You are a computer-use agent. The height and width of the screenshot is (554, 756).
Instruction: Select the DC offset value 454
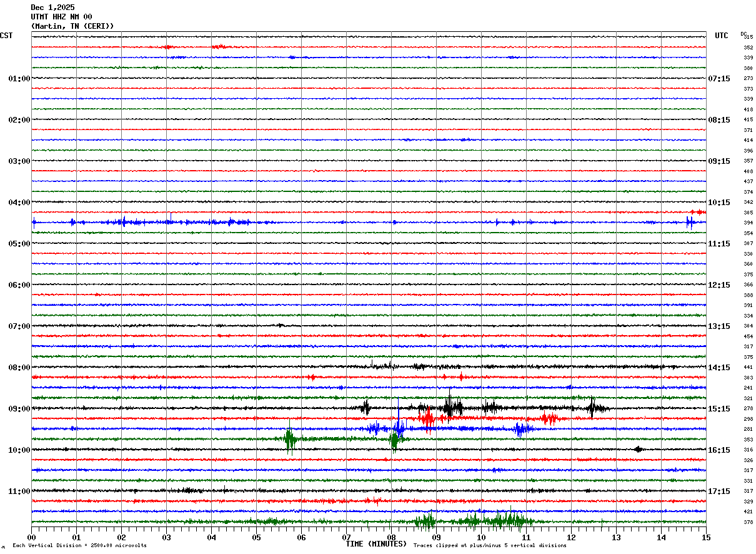pyautogui.click(x=748, y=336)
